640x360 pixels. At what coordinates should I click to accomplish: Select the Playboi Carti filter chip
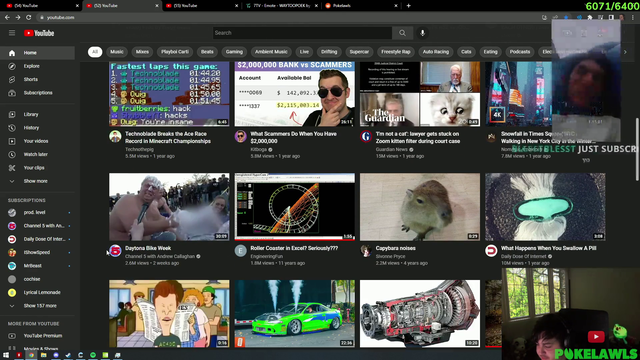coord(175,52)
